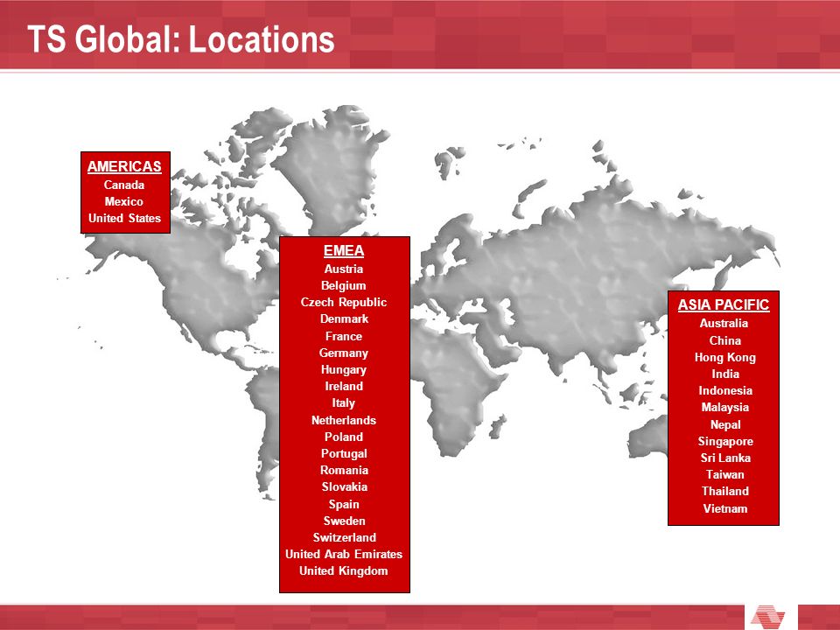Click "Austria" in the EMEA list

(x=344, y=269)
